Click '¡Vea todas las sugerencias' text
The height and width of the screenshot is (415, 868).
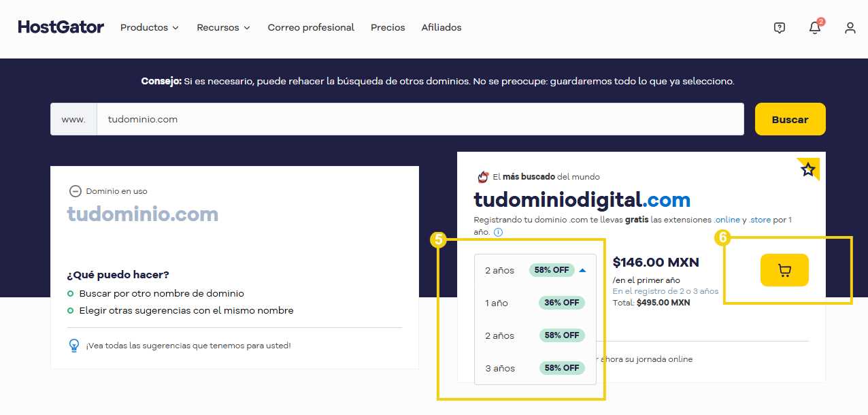pos(188,346)
